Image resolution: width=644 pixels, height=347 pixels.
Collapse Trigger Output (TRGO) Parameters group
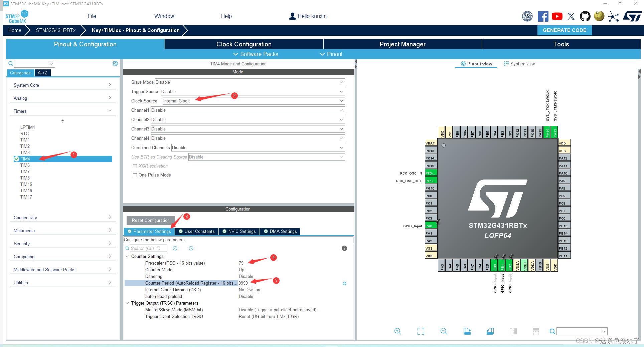coord(127,303)
